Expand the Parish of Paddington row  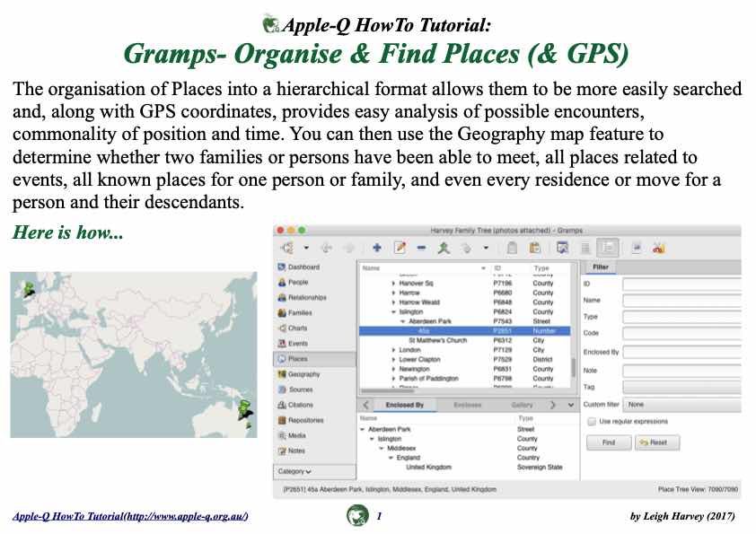tap(393, 379)
